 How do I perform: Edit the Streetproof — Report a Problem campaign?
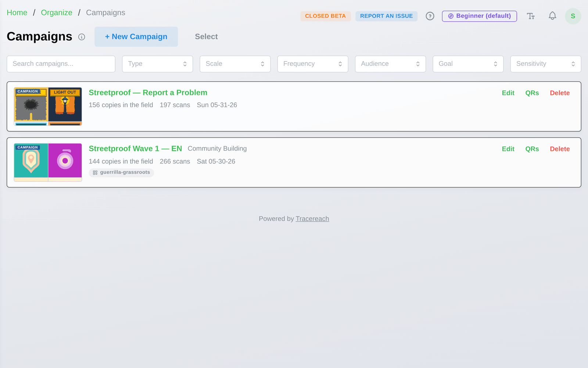pos(508,93)
